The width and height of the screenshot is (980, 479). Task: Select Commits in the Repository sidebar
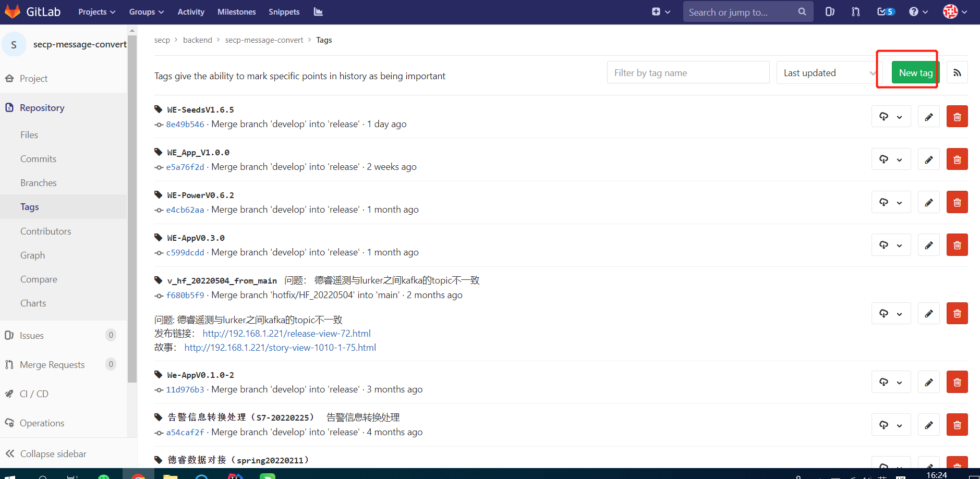pos(38,159)
